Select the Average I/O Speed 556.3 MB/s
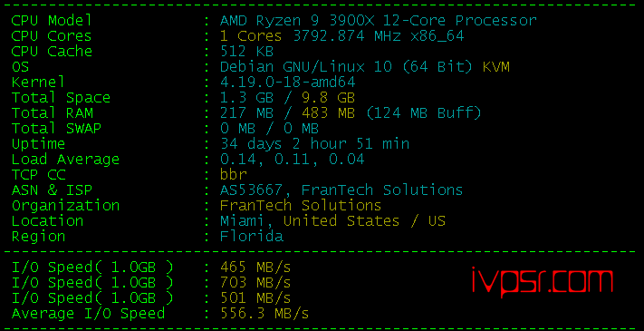 [x=264, y=314]
